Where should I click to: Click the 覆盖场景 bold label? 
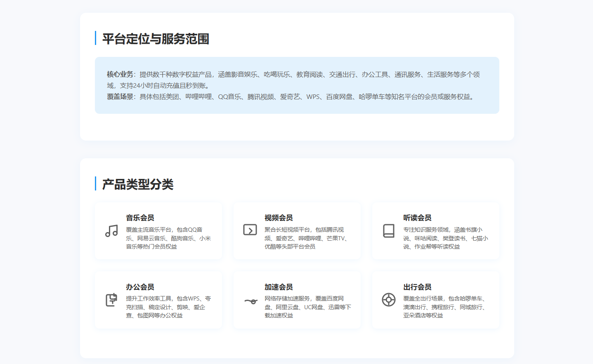coord(120,96)
